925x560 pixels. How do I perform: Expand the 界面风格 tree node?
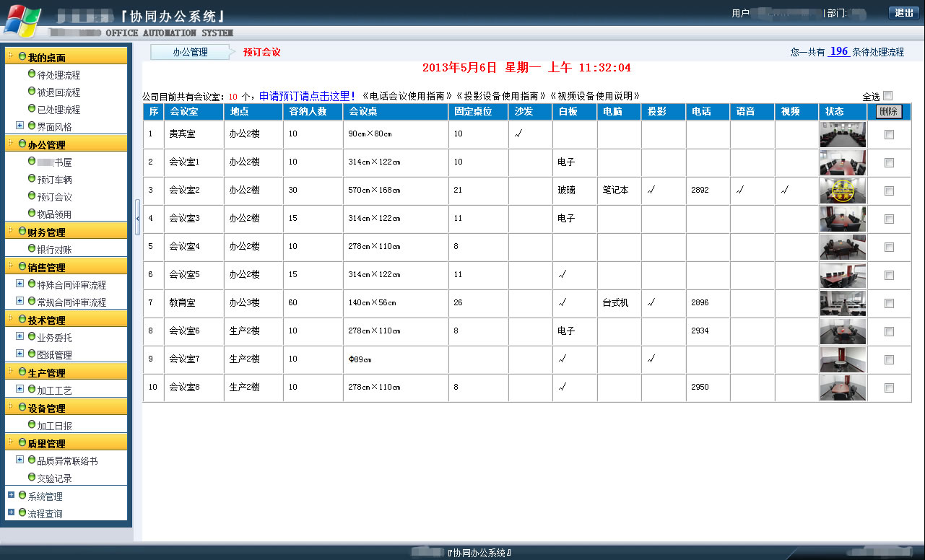(19, 126)
